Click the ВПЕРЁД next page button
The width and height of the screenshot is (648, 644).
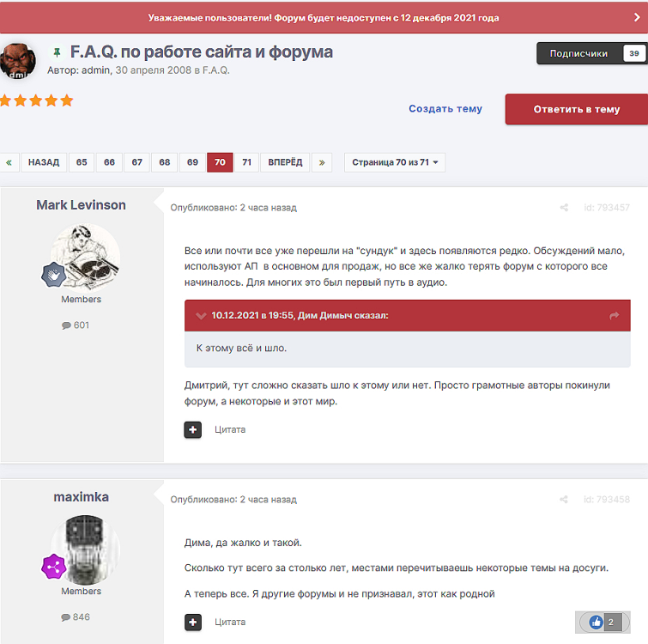click(285, 162)
